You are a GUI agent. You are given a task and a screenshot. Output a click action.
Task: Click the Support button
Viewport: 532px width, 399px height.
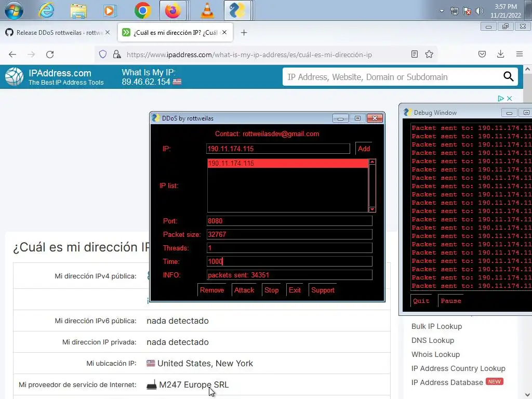click(x=323, y=290)
